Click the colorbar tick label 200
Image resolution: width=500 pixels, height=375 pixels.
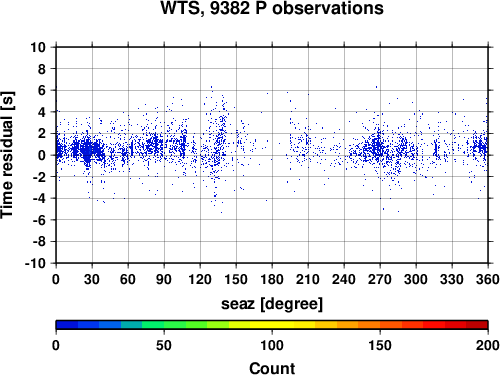(x=488, y=345)
